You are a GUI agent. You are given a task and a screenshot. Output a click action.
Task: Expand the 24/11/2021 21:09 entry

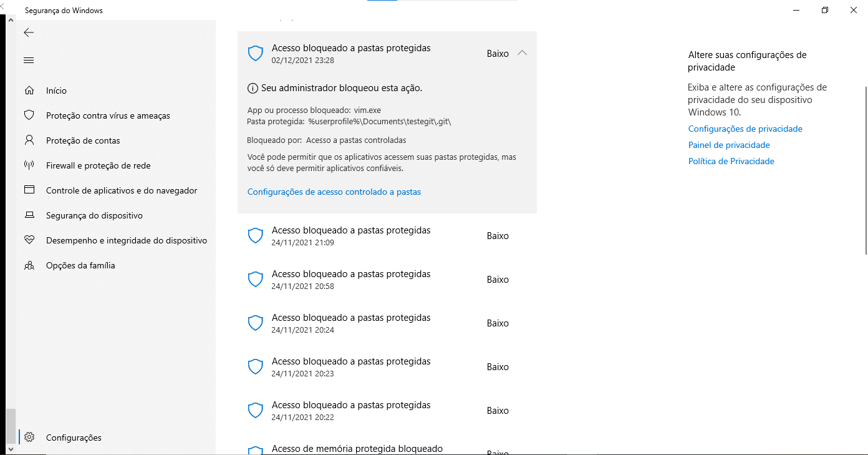coord(387,236)
